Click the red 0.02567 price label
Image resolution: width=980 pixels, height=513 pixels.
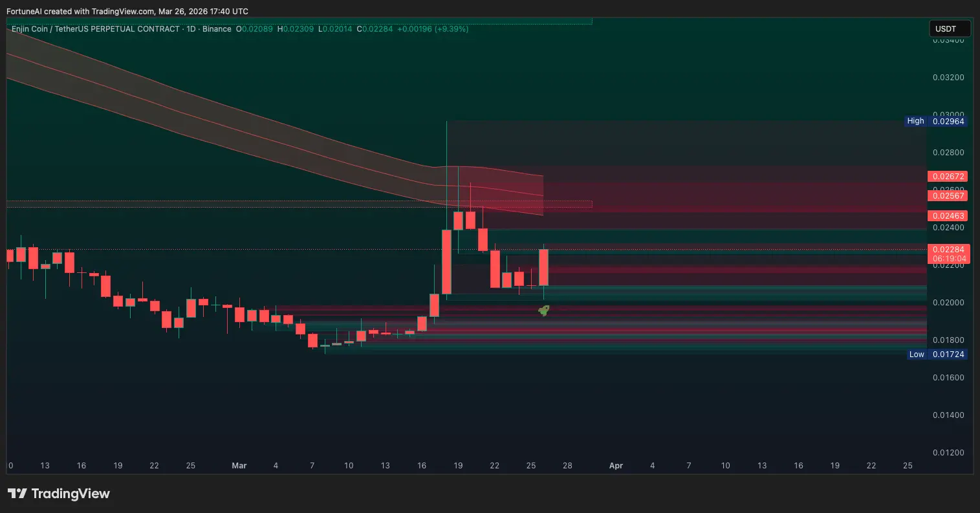coord(948,195)
